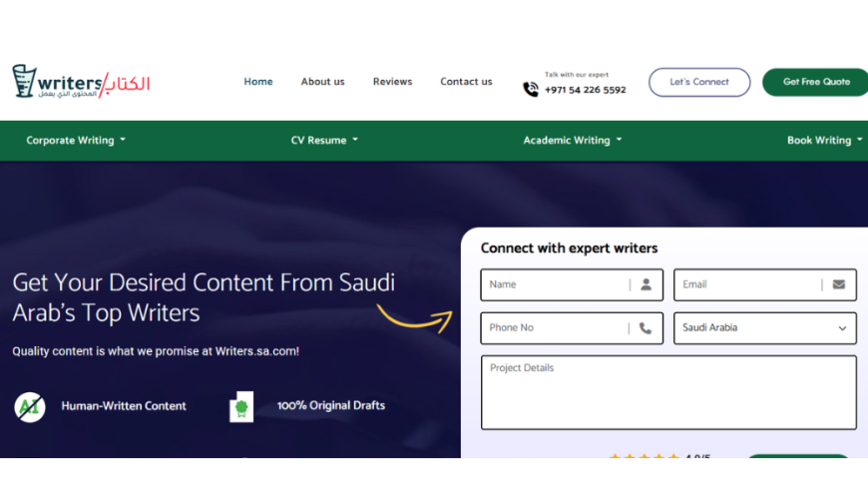
Task: Open the Reviews page
Action: click(x=392, y=82)
